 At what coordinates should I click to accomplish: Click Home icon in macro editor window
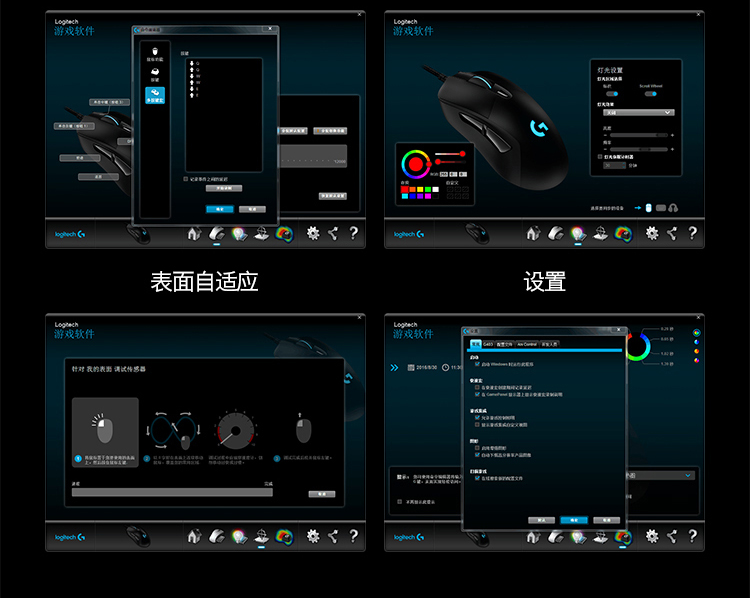(x=194, y=233)
